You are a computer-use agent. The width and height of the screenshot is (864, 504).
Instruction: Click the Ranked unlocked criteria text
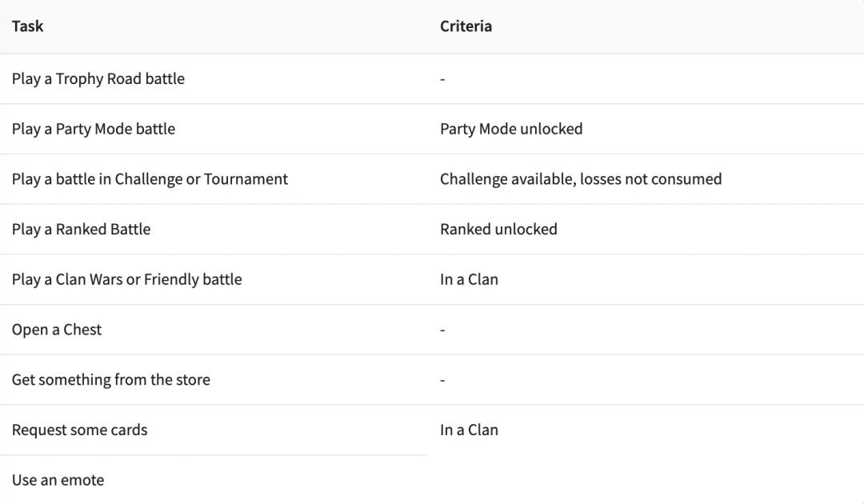pyautogui.click(x=498, y=230)
